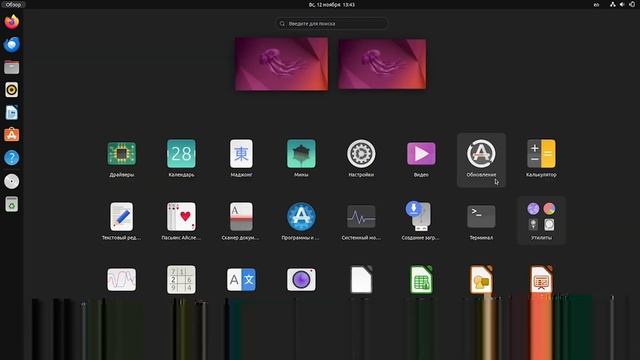Image resolution: width=640 pixels, height=360 pixels.
Task: Launch LibreOffice Calc spreadsheet icon
Action: 421,280
